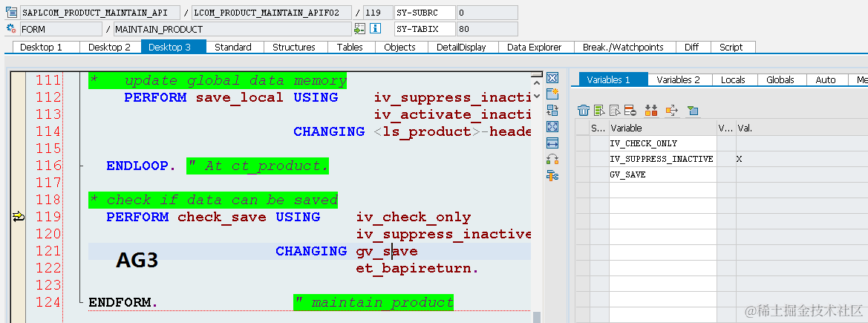Click the orange branching-arrows icon in the variables toolbar

(671, 110)
